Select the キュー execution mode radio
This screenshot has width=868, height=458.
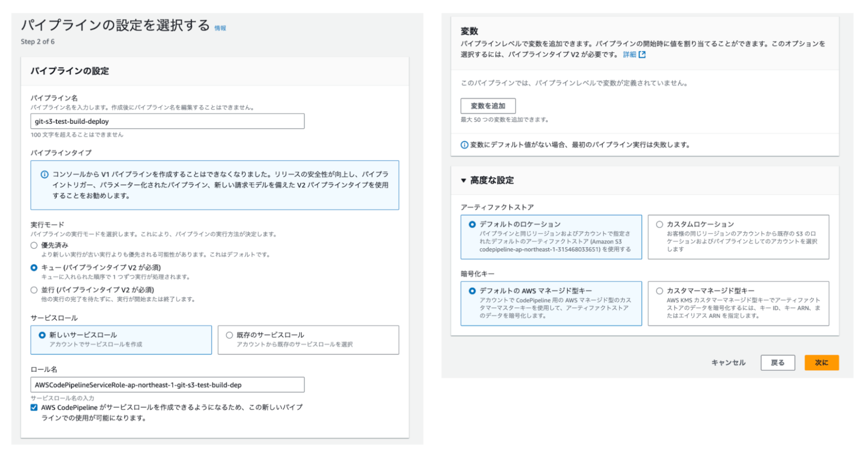coord(34,268)
